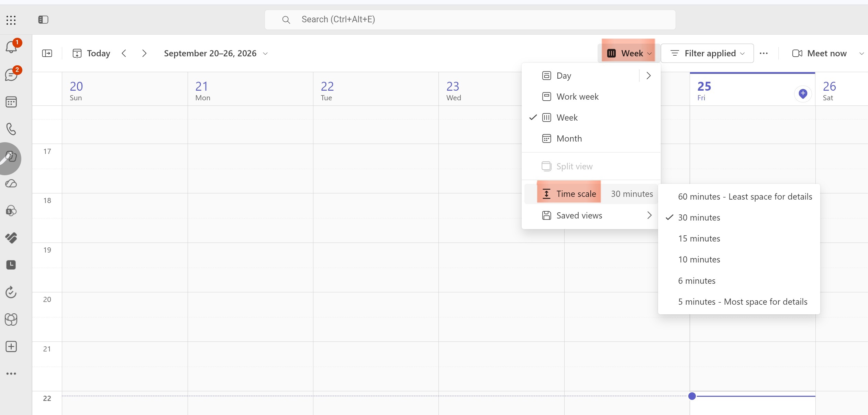The width and height of the screenshot is (868, 415).
Task: Select 10 minutes time scale
Action: 739,259
